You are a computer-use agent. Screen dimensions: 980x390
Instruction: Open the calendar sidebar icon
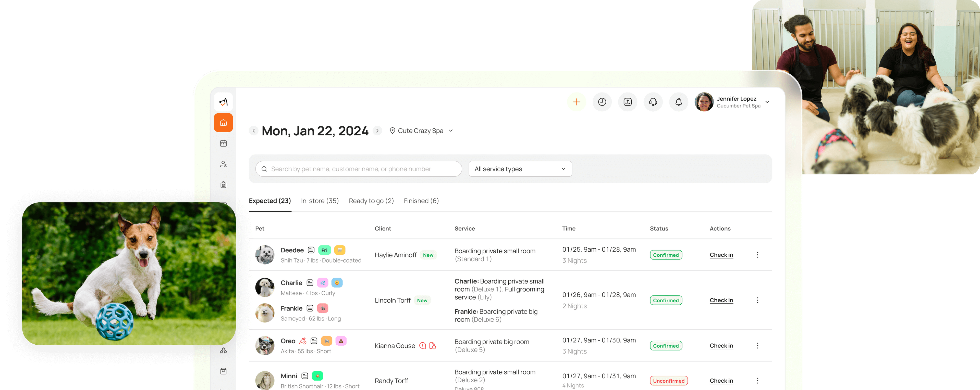[223, 143]
